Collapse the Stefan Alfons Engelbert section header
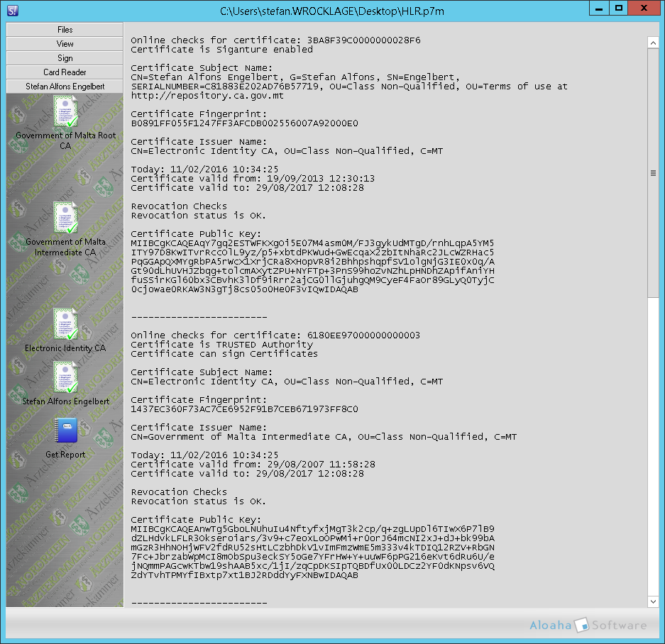 click(65, 87)
